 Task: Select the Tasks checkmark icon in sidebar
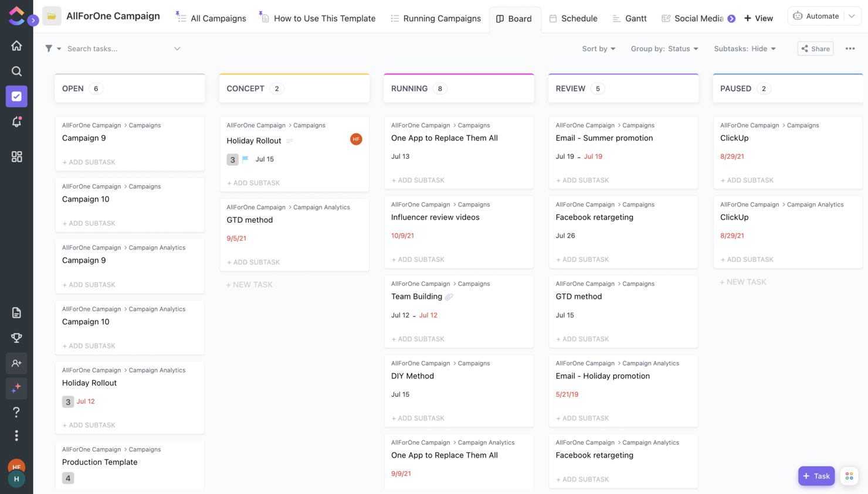coord(16,97)
